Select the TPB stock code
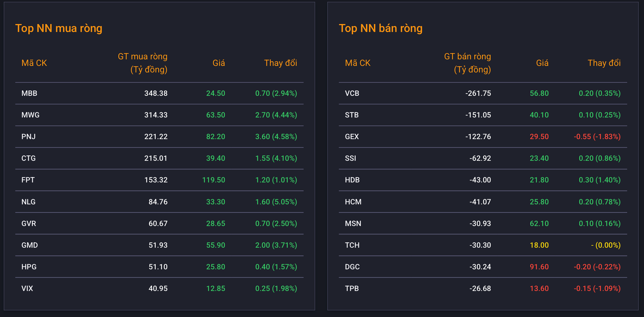The image size is (644, 317). pos(352,289)
